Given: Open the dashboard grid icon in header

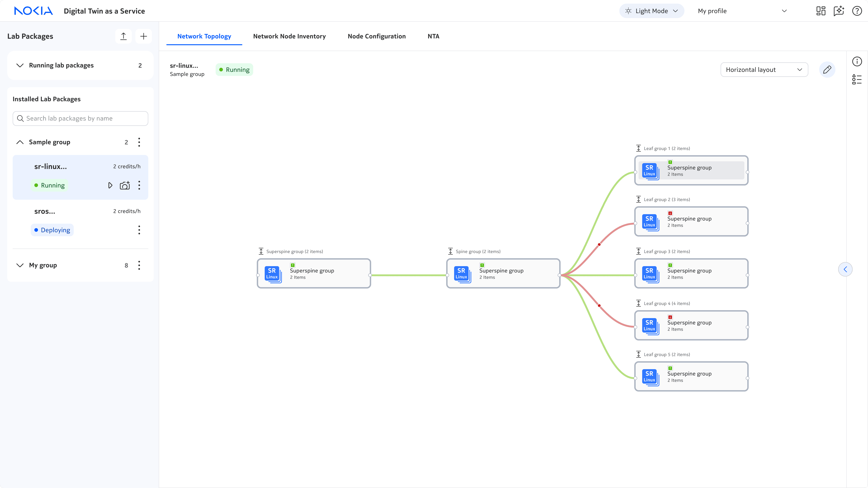Looking at the screenshot, I should [x=821, y=11].
